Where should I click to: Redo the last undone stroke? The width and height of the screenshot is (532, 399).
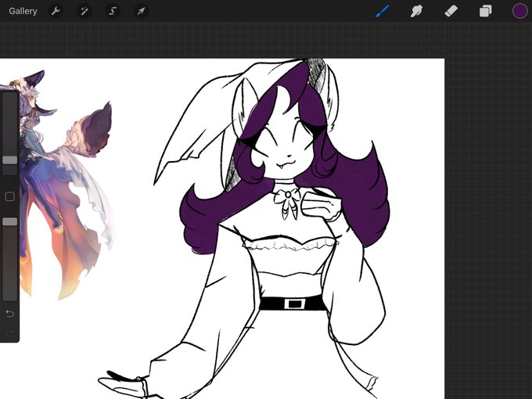tap(10, 333)
